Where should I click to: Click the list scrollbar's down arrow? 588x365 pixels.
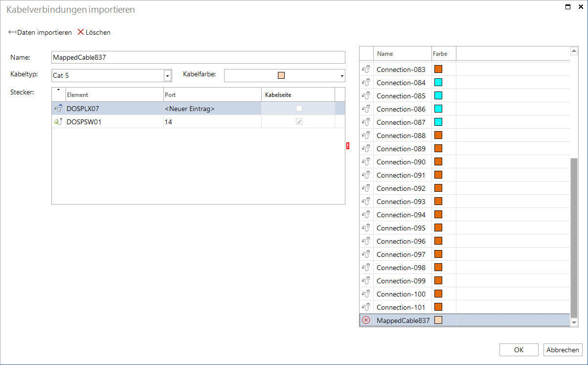pyautogui.click(x=574, y=322)
